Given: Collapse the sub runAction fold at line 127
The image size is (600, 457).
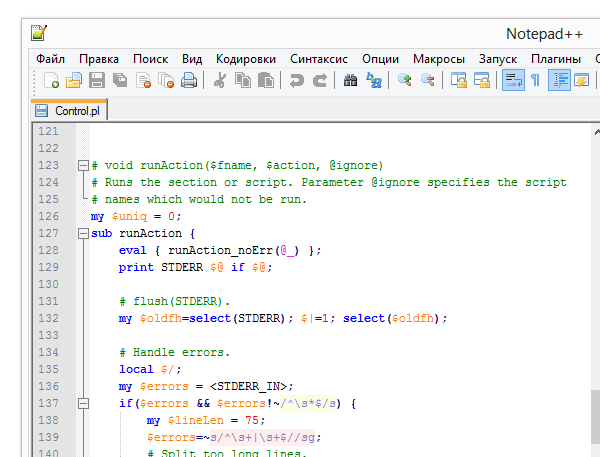Looking at the screenshot, I should pyautogui.click(x=82, y=234).
